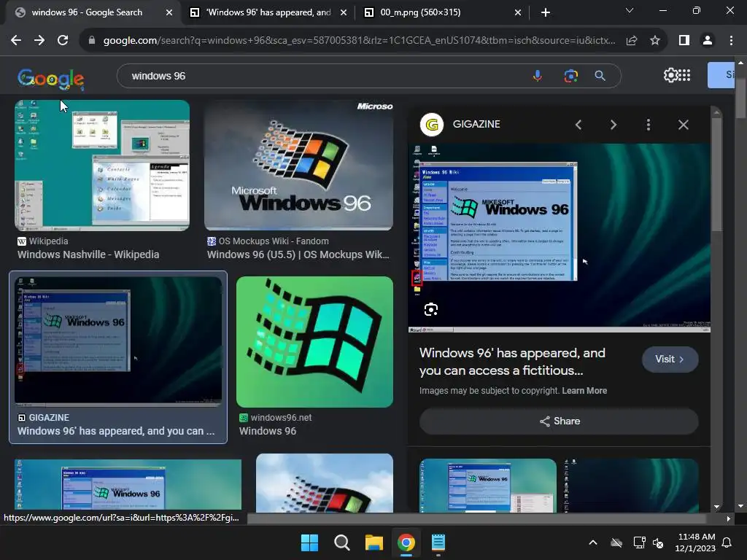Open Notepad app in taskbar
Viewport: 747px width, 560px height.
click(x=438, y=542)
